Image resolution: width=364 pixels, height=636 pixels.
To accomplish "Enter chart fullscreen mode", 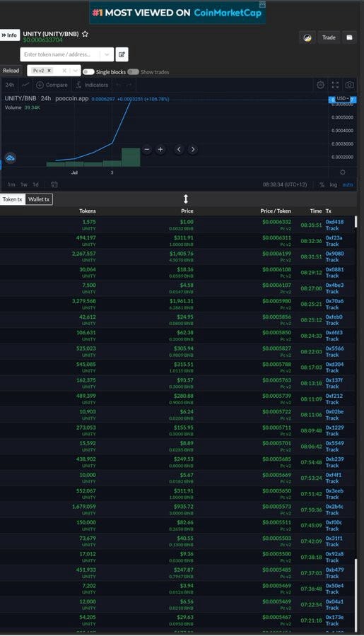I will point(335,85).
